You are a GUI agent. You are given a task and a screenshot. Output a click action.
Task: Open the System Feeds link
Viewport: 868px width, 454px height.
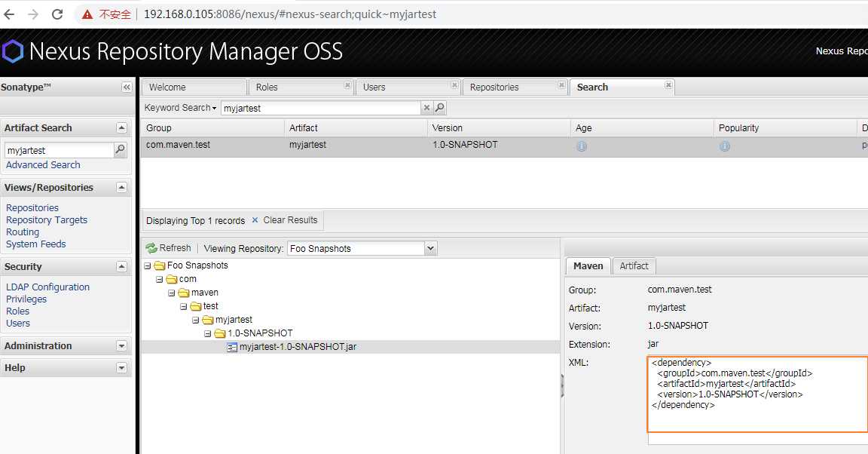click(36, 244)
